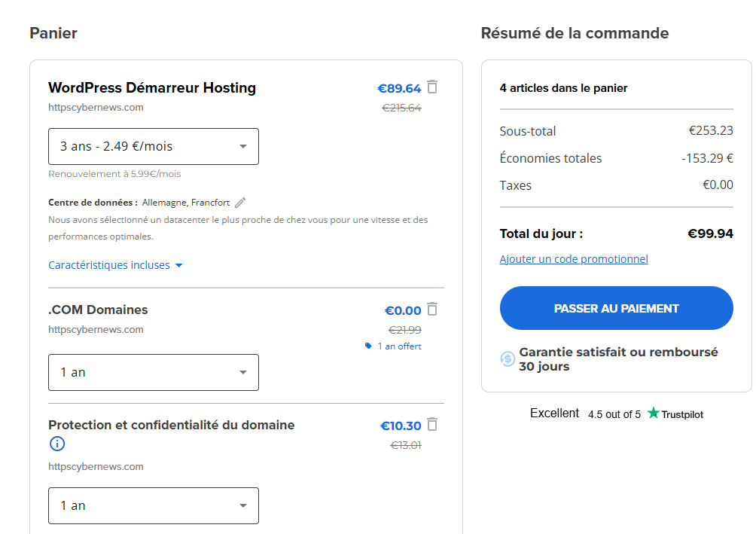Remove WordPress Démarreur Hosting using trash icon
This screenshot has width=756, height=534.
point(432,87)
